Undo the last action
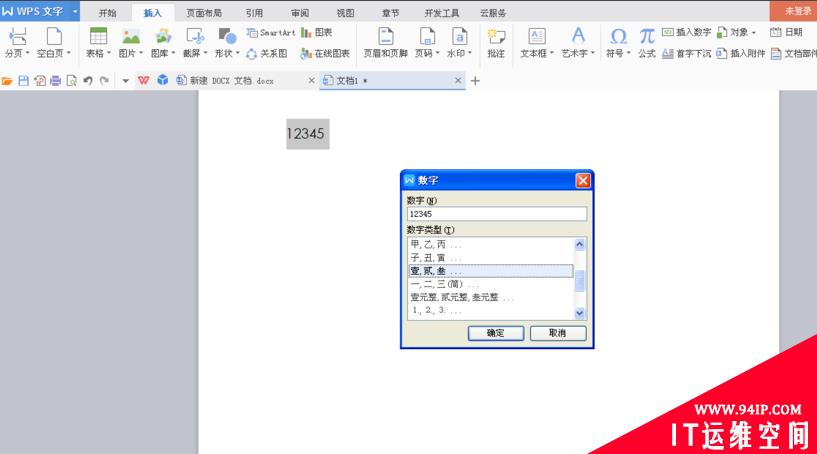Screen dimensions: 817x454 pyautogui.click(x=88, y=81)
